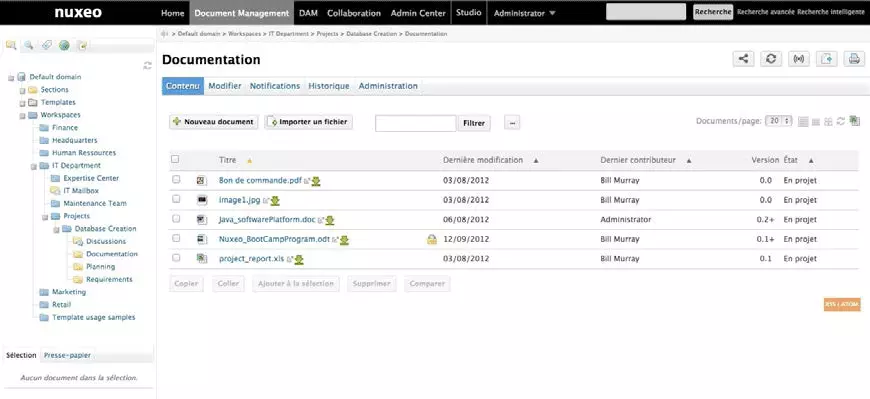Open Bon de commande.pdf in new tab icon

[x=307, y=181]
